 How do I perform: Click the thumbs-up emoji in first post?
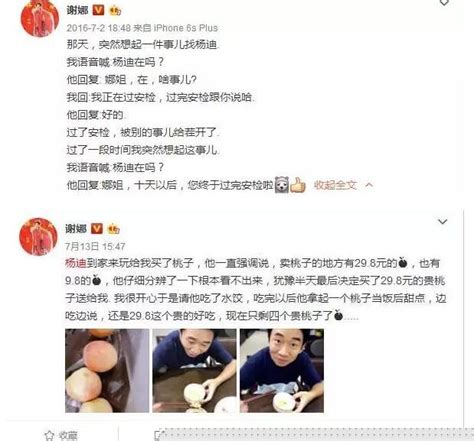tap(298, 185)
